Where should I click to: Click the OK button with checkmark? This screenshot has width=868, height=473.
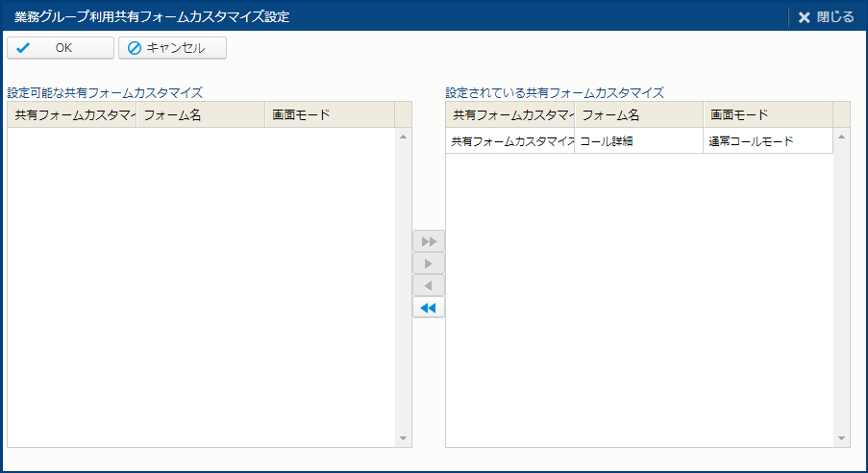coord(61,48)
